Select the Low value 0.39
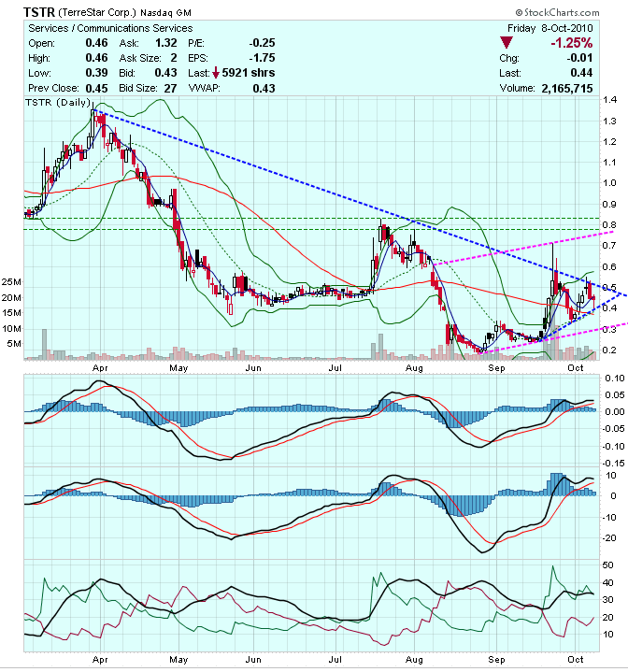Screen dimensions: 628x672 coord(97,73)
